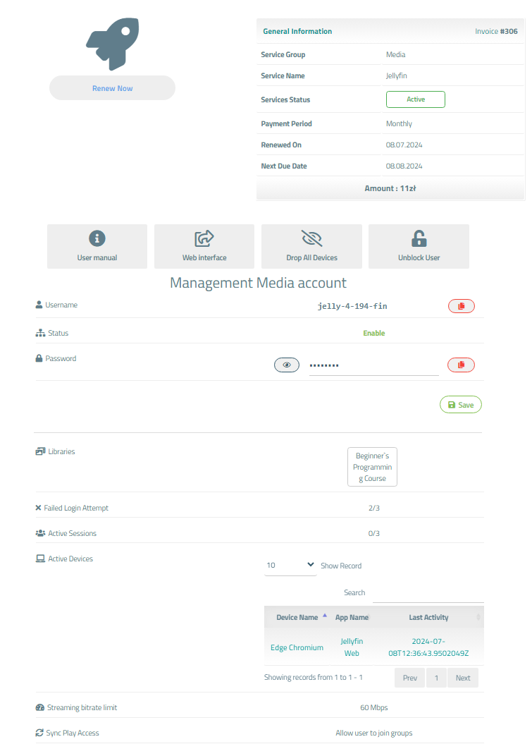Click the Active Devices laptop icon
The image size is (532, 756).
coord(40,559)
